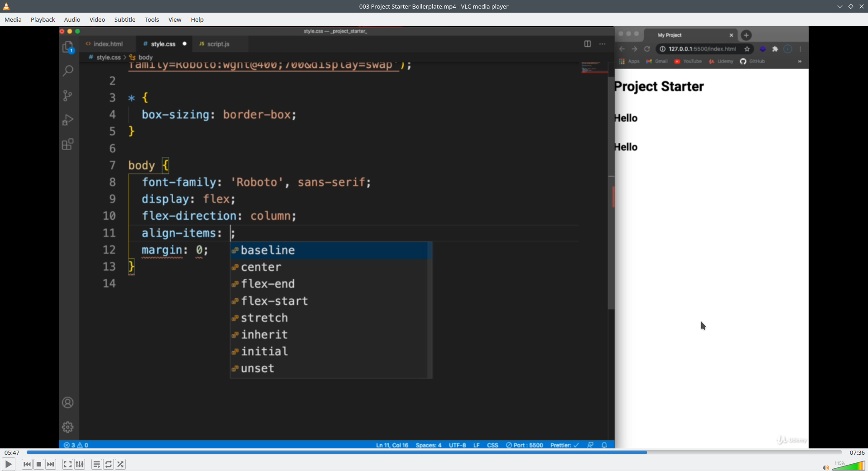Skip to next media in playlist
Image resolution: width=868 pixels, height=471 pixels.
coord(51,464)
